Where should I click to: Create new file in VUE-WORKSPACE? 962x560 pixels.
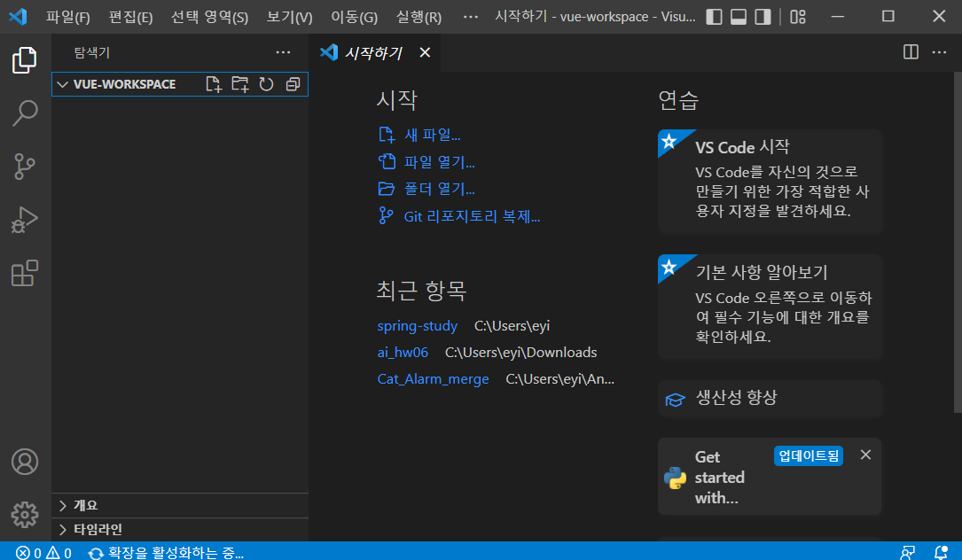click(213, 84)
